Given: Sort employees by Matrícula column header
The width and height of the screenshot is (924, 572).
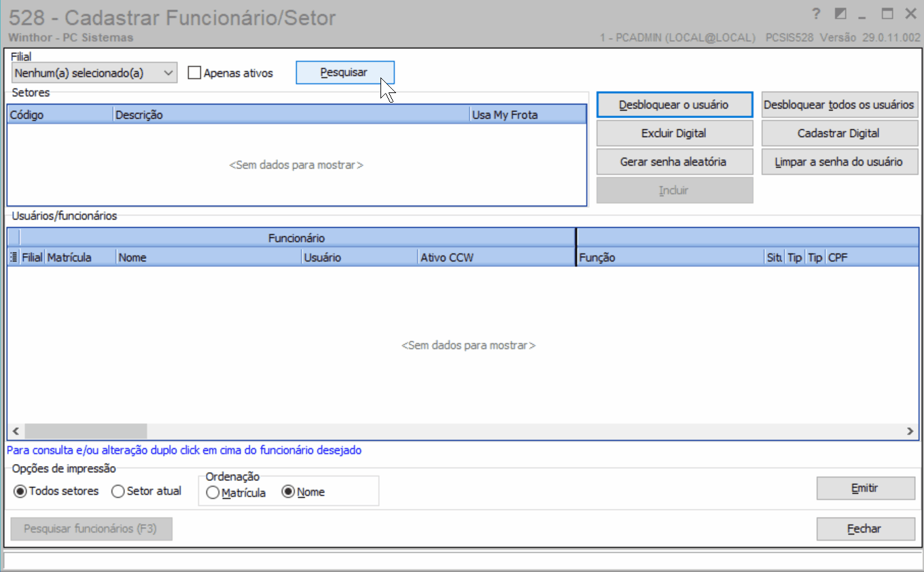Looking at the screenshot, I should 80,257.
